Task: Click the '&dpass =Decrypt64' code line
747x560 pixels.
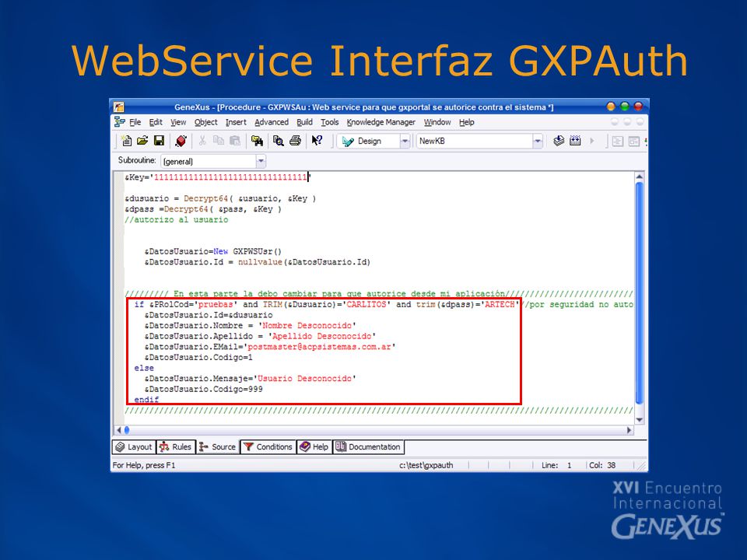Action: click(203, 208)
